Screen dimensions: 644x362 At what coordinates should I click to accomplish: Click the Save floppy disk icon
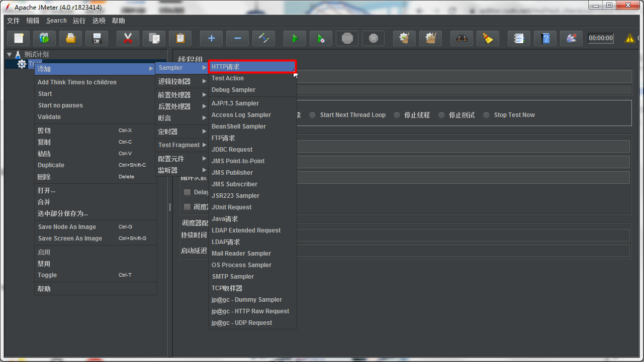[x=97, y=38]
